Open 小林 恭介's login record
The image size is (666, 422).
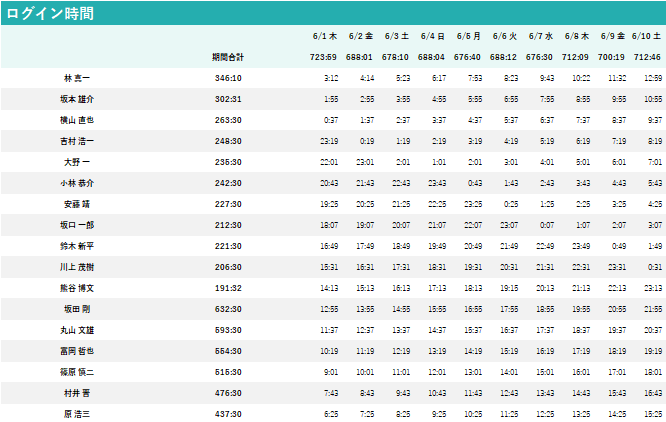tap(77, 183)
